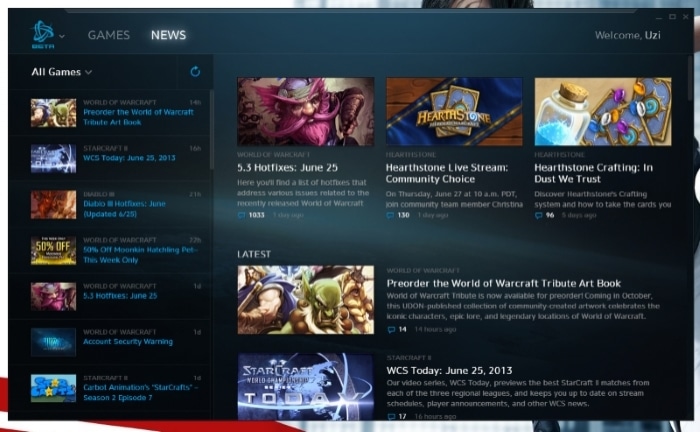Image resolution: width=700 pixels, height=432 pixels.
Task: Click the comment icon showing 1033 comments
Action: (242, 215)
